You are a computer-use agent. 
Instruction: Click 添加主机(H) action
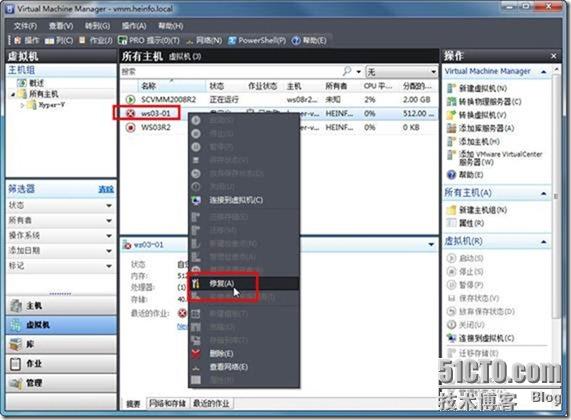[x=473, y=141]
